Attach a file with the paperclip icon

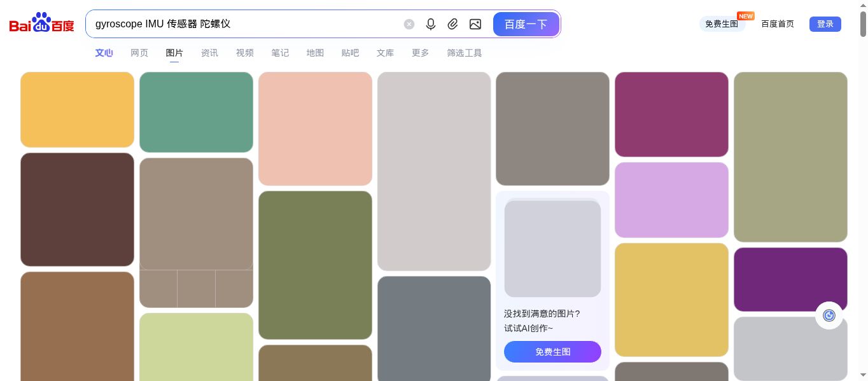(452, 24)
